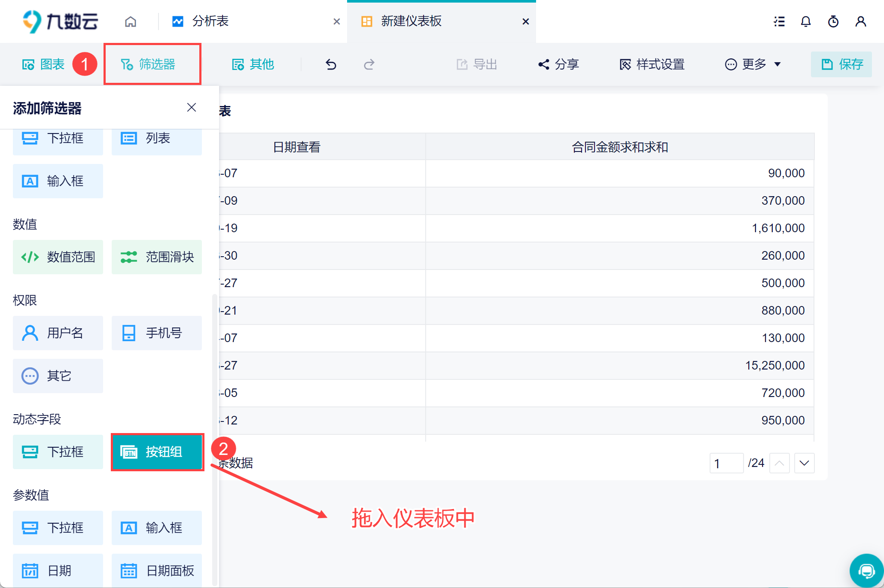Open the notification bell
Image resolution: width=884 pixels, height=588 pixels.
tap(805, 21)
